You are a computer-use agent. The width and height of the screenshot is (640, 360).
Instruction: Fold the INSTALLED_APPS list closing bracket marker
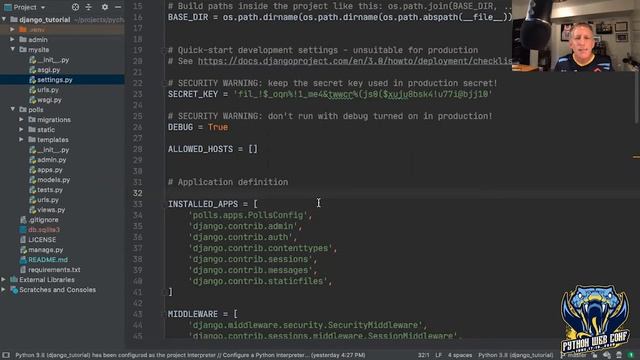click(164, 292)
